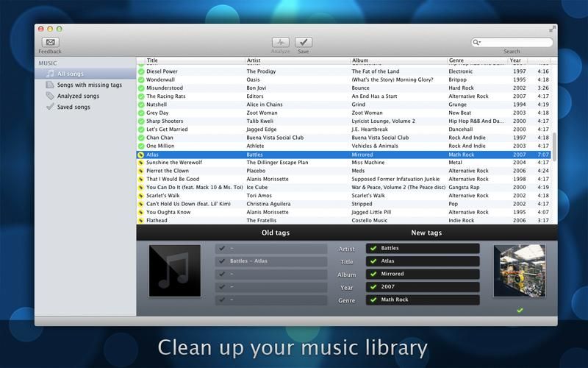This screenshot has width=588, height=368.
Task: Edit the new Album field Mirrored
Action: [x=423, y=274]
